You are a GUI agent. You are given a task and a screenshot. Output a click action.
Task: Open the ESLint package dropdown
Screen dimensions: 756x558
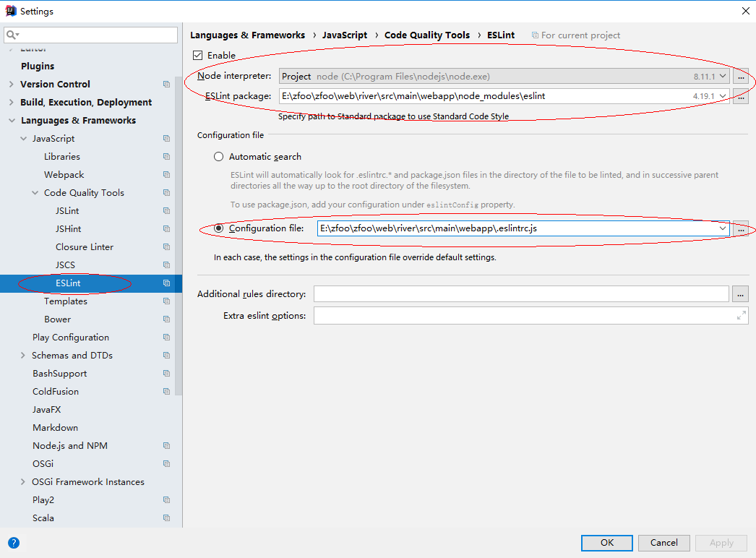click(x=723, y=96)
